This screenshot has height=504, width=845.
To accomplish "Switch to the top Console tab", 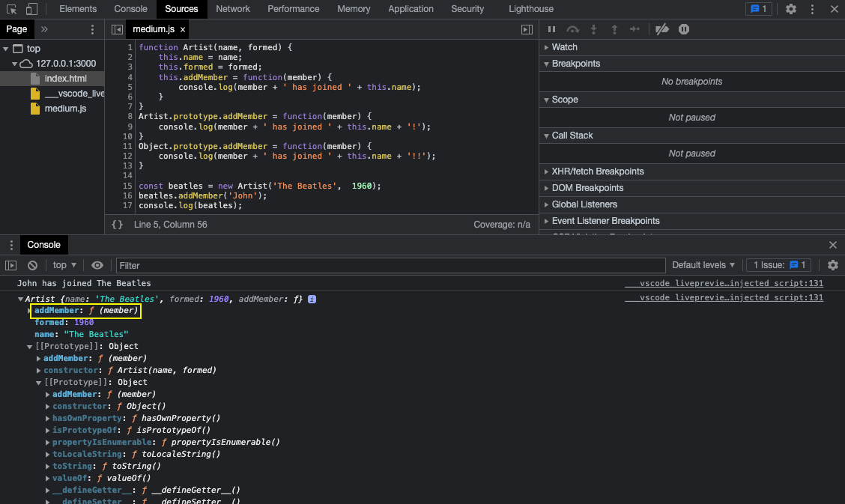I will pos(130,9).
